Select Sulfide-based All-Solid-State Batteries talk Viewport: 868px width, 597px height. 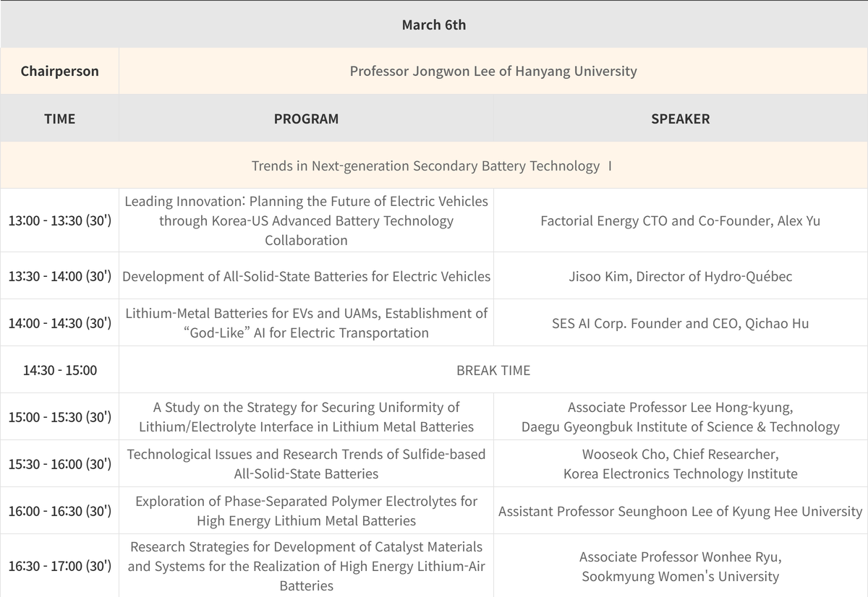pos(306,464)
